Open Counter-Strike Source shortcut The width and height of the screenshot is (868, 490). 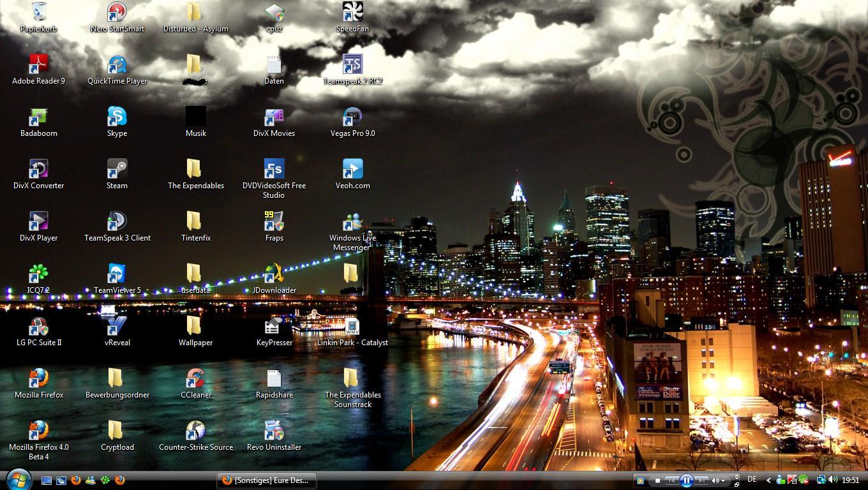coord(195,431)
